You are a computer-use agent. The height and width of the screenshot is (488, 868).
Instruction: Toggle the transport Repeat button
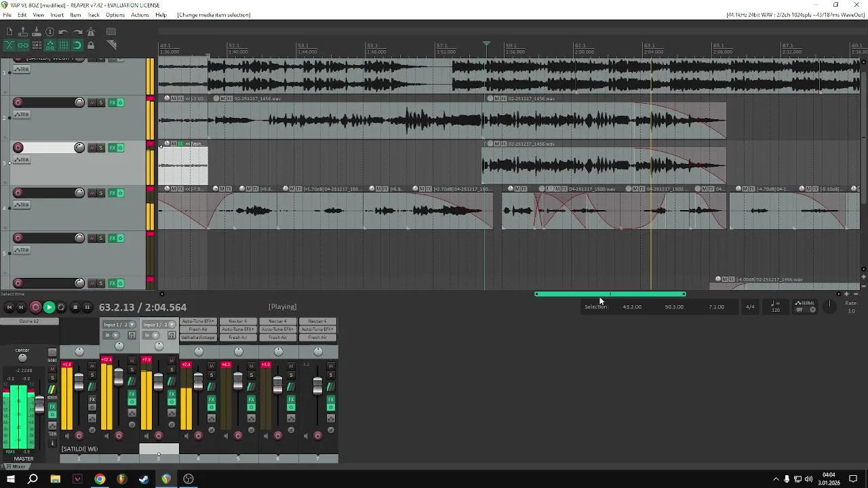(x=61, y=307)
